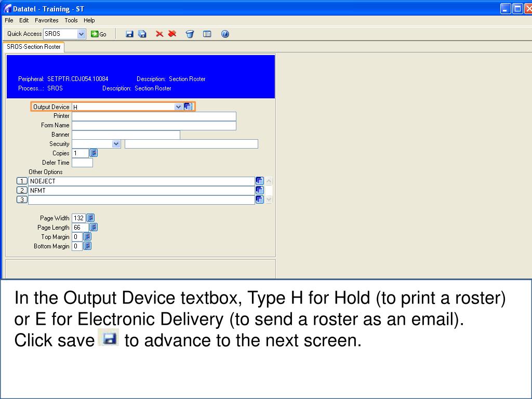
Task: Click row number 1 button in Other Options
Action: pos(22,181)
